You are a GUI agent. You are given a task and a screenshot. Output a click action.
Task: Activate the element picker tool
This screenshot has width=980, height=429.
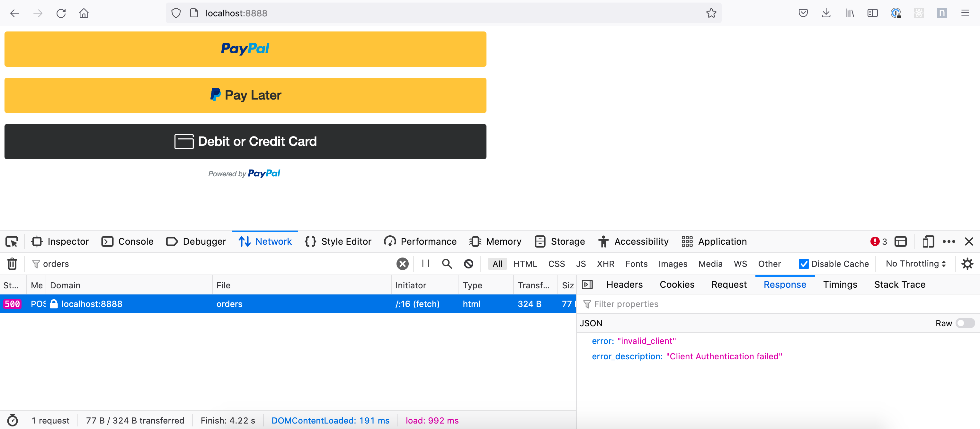point(12,241)
